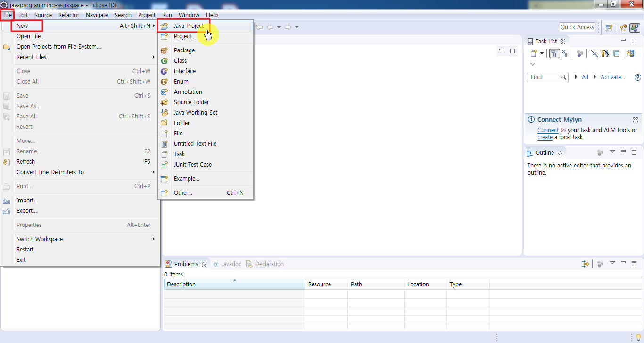Screen dimensions: 644x343
Task: Close the Connect Mylyn notice
Action: coord(636,120)
